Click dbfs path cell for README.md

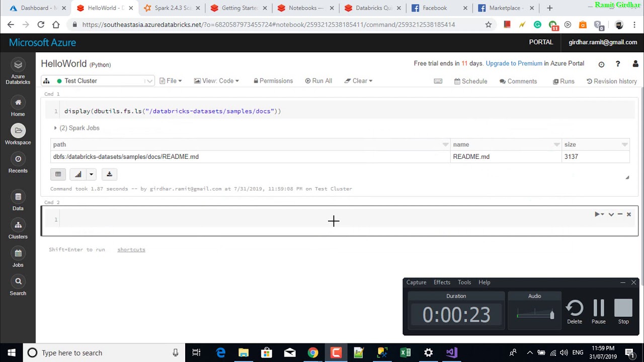click(x=251, y=156)
